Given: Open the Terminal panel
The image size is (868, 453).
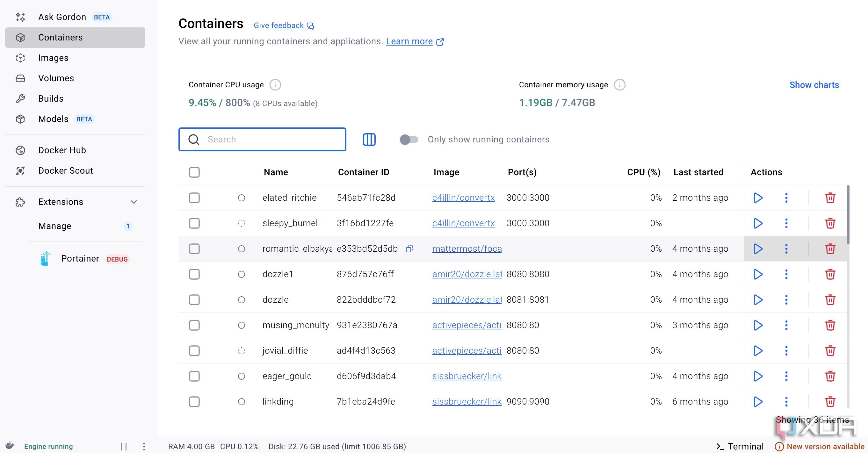Looking at the screenshot, I should click(x=740, y=447).
